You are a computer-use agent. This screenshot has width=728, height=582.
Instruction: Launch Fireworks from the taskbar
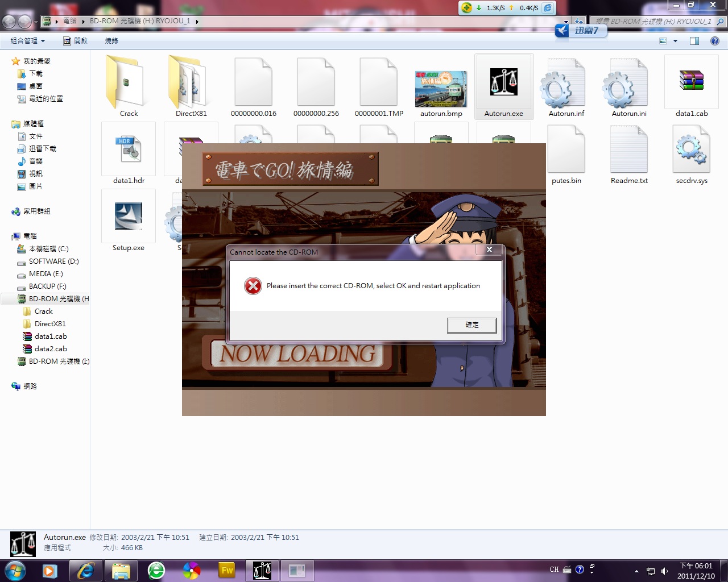[227, 571]
